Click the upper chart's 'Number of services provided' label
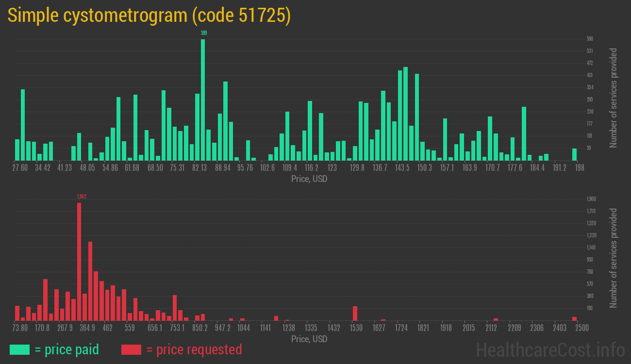The image size is (631, 364). click(x=614, y=98)
